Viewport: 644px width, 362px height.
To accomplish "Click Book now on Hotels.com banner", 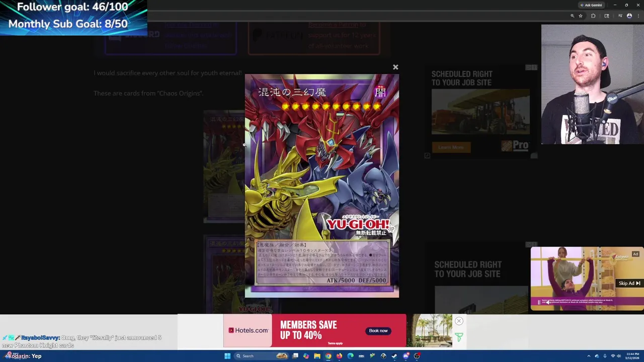I will [x=378, y=330].
